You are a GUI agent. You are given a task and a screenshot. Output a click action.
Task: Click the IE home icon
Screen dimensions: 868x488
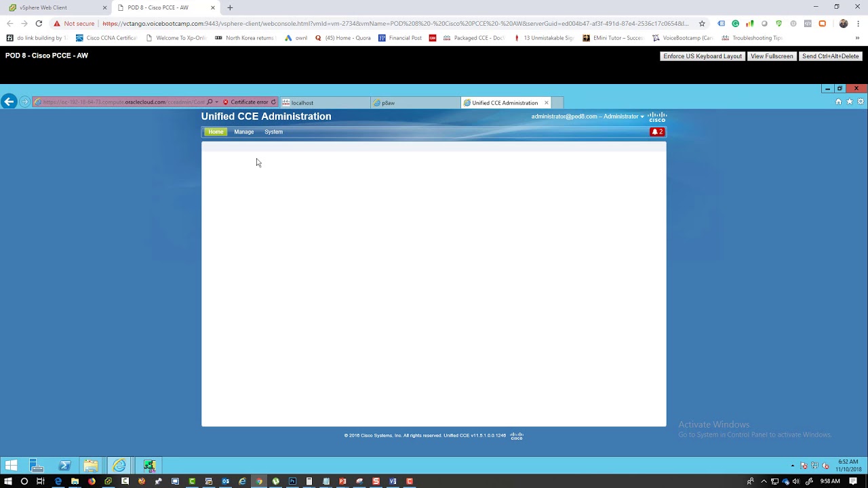838,102
